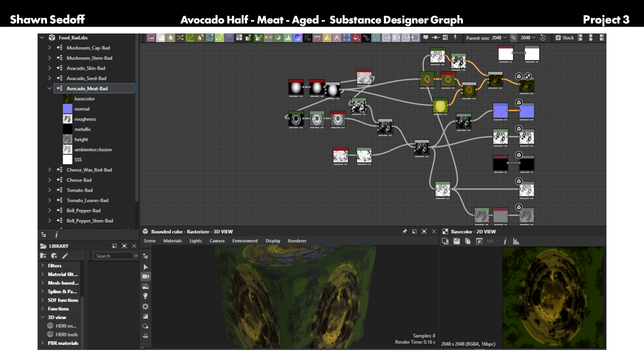The image size is (644, 362).
Task: Toggle the parent size link ratio lock
Action: point(513,38)
